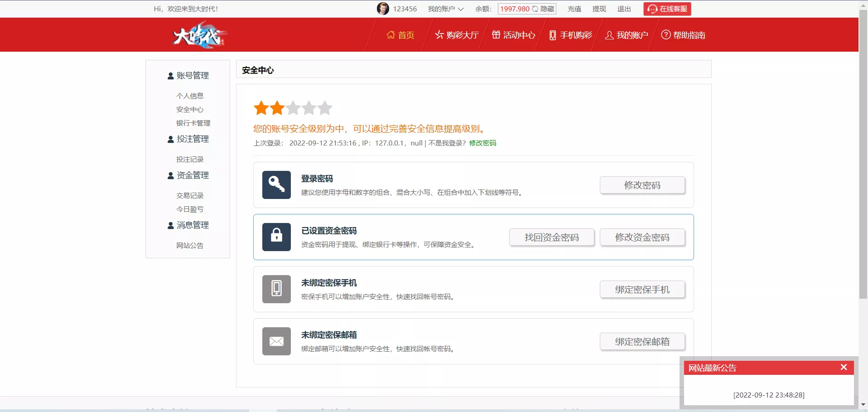
Task: Select the key icon beside 登录密码
Action: click(276, 184)
